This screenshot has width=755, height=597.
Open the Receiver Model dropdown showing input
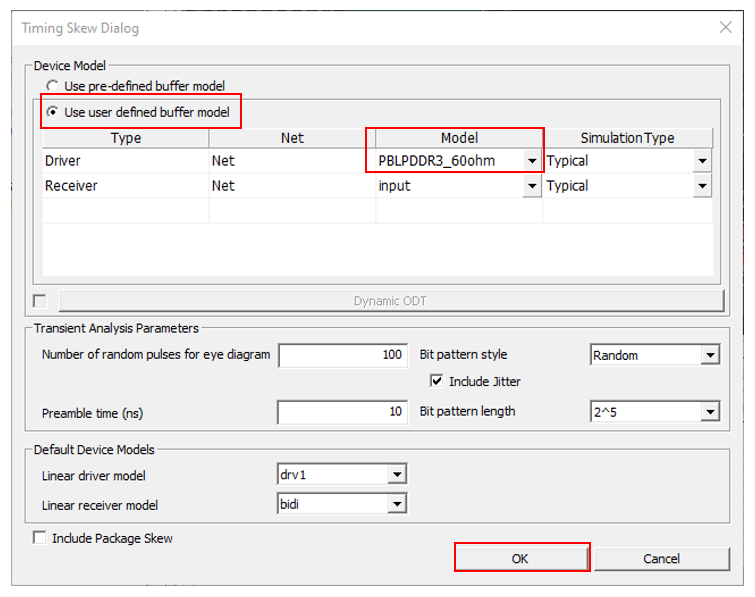coord(531,186)
